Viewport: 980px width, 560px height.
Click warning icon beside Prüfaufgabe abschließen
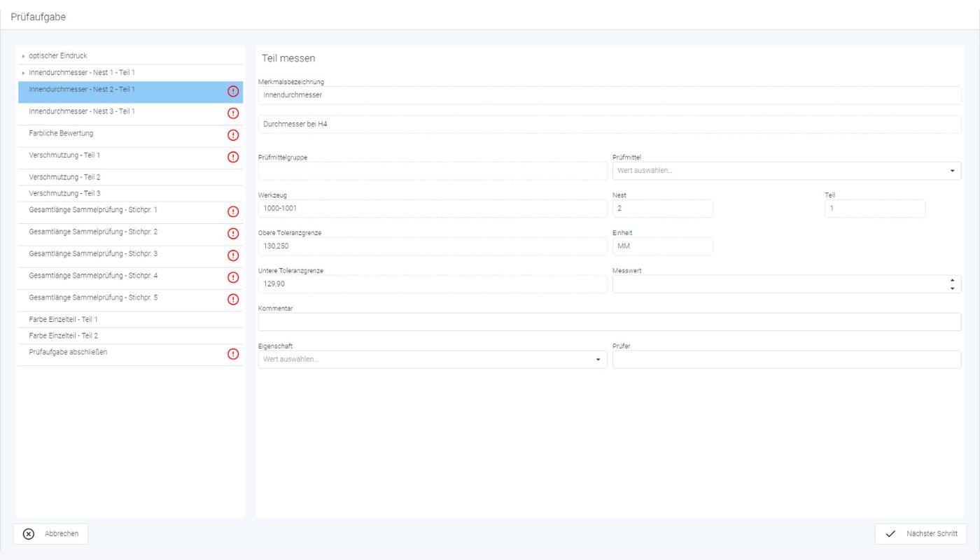[234, 354]
